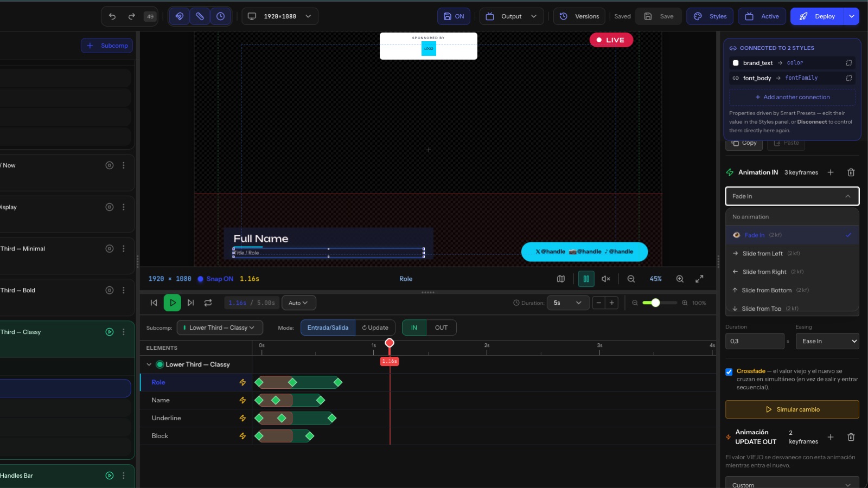Click lightning icon on the Underline row
The width and height of the screenshot is (868, 488).
242,418
